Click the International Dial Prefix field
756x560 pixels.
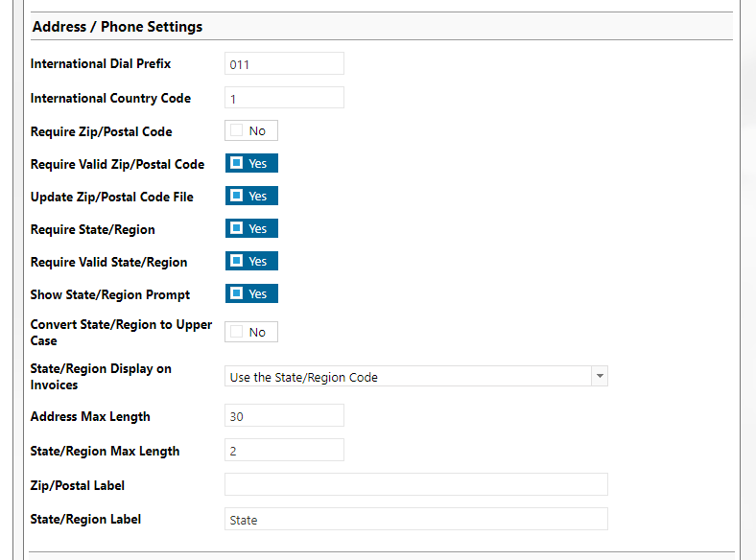coord(284,64)
